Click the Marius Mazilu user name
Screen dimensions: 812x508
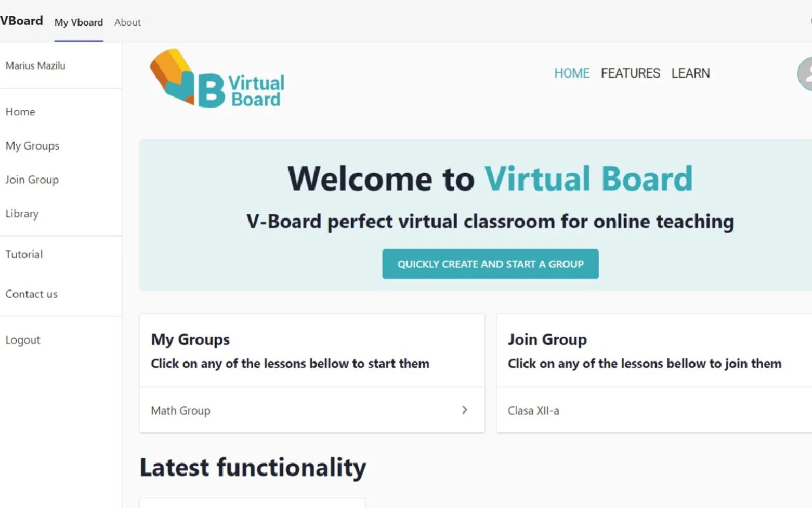click(x=36, y=66)
